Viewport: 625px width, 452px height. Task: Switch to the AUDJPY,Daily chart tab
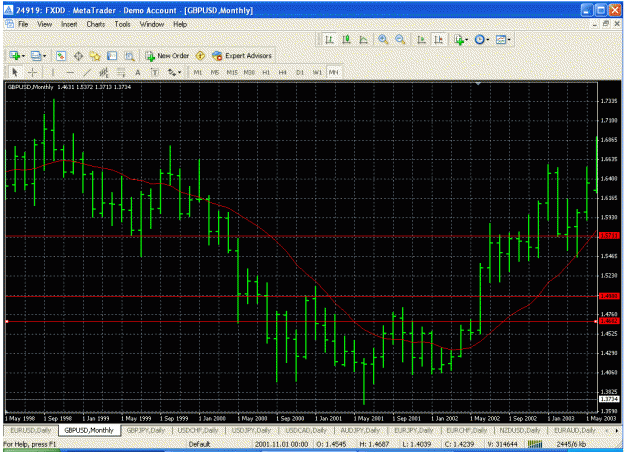pos(360,430)
